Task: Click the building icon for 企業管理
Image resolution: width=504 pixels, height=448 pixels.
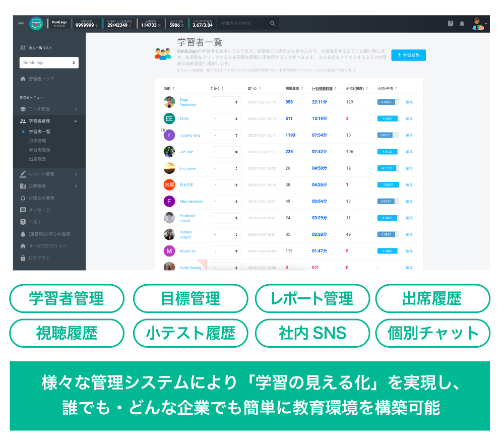Action: click(23, 186)
